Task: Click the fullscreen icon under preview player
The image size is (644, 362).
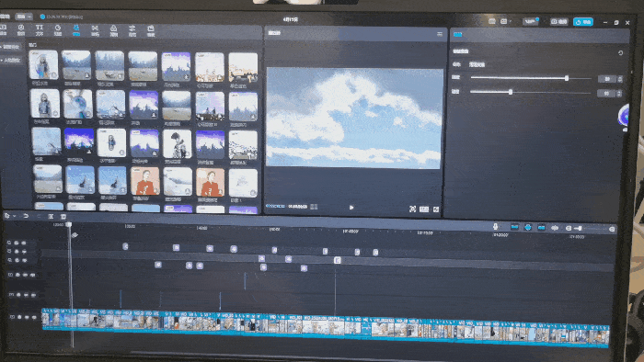Action: tap(436, 209)
